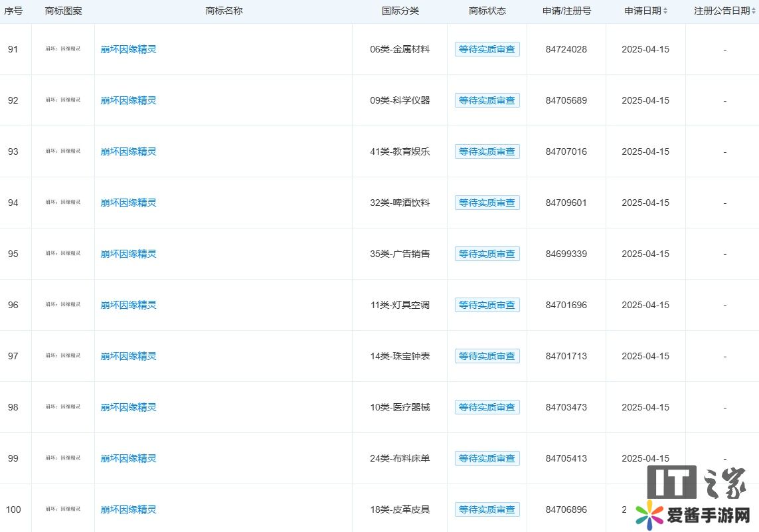
Task: View trademark image in row 100
Action: (x=63, y=509)
